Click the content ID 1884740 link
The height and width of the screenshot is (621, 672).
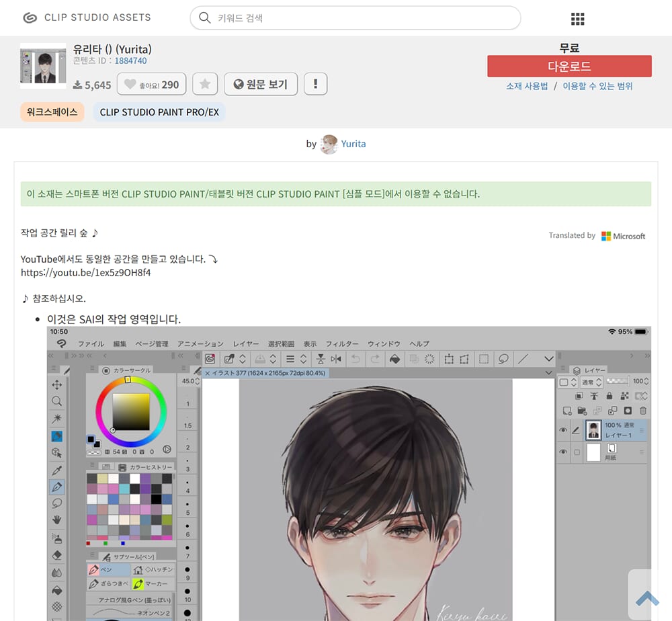[x=130, y=61]
